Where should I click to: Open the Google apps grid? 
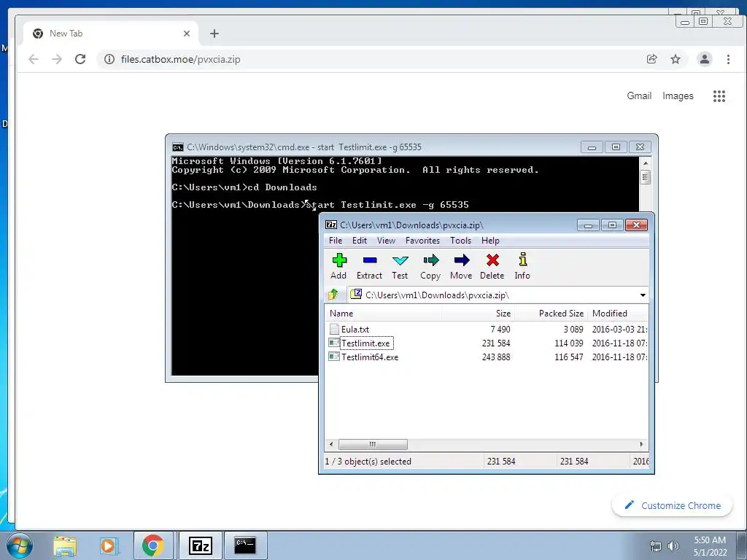tap(719, 96)
